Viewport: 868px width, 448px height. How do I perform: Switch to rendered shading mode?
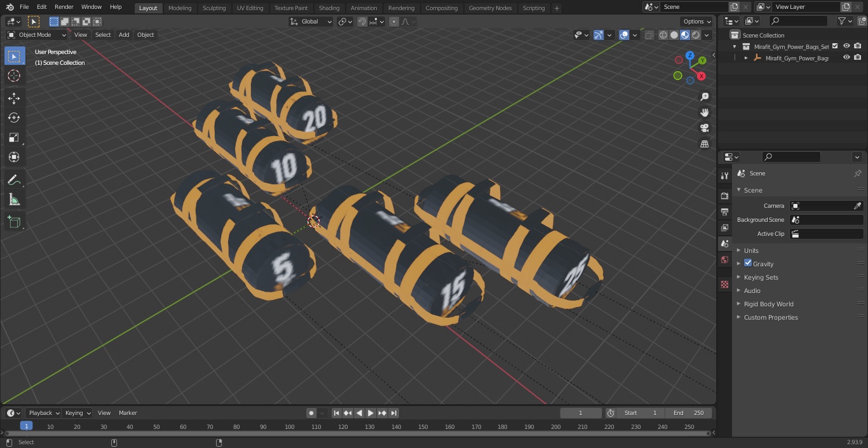click(696, 35)
